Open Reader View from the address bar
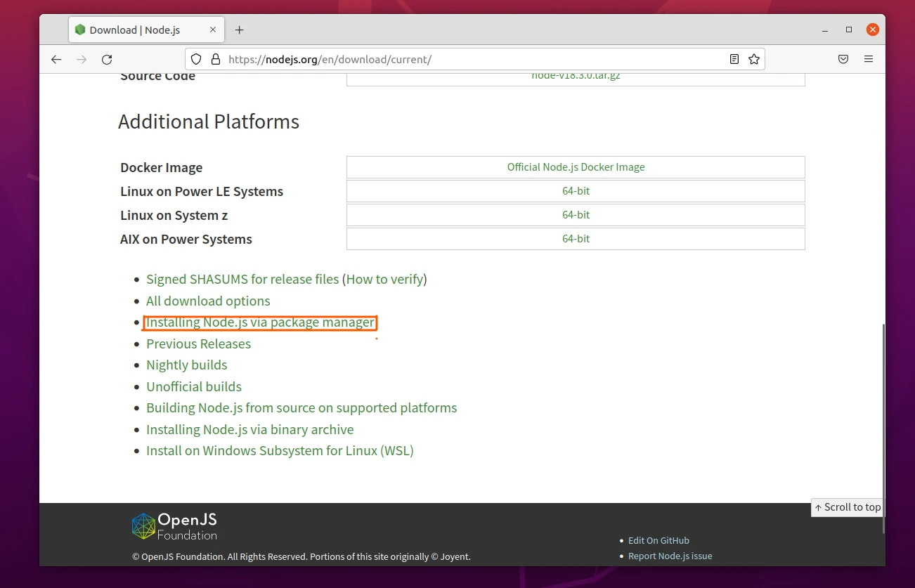The width and height of the screenshot is (915, 588). click(x=734, y=59)
